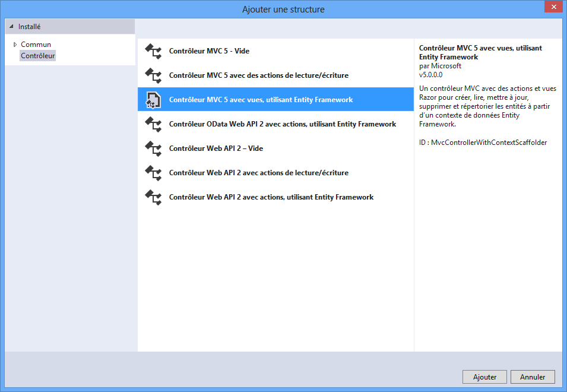Choose Contrôleur Web API 2 – Vide
Viewport: 567px width, 392px height.
coord(275,148)
